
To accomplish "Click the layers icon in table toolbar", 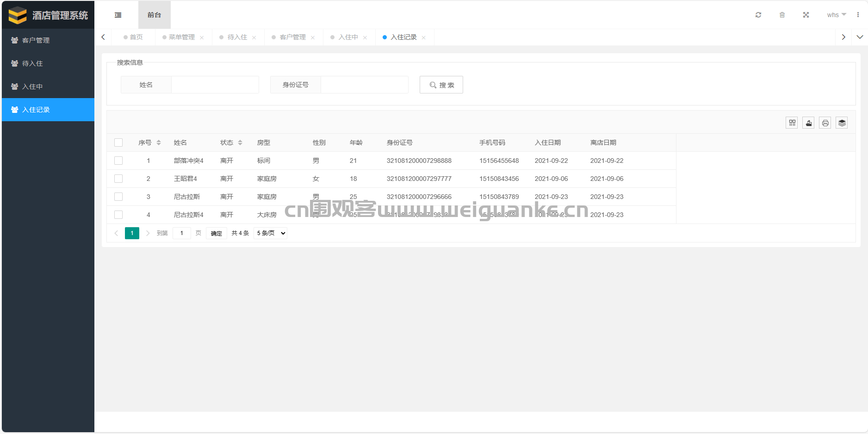I will point(842,123).
